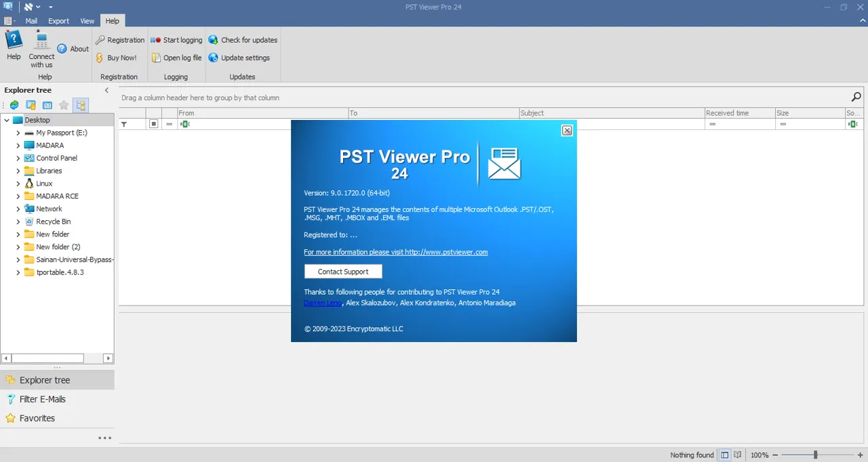Select the New folder (2) item
This screenshot has height=462, width=868.
click(x=58, y=247)
